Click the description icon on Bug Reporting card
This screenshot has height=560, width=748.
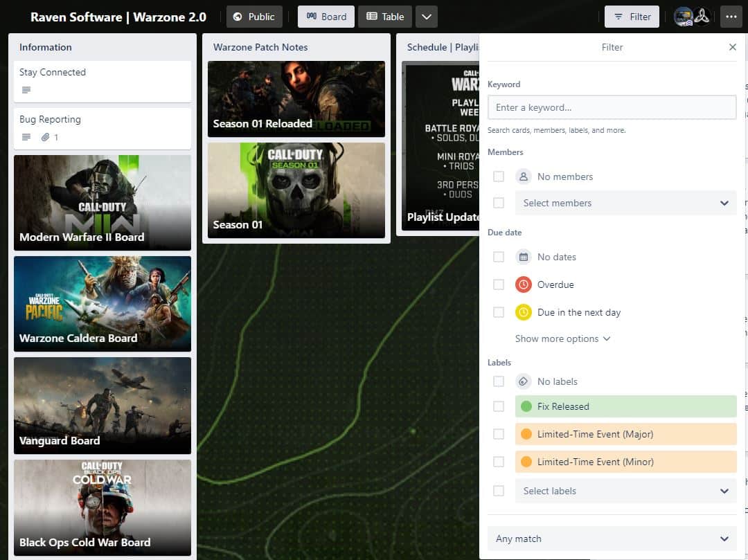pyautogui.click(x=26, y=137)
